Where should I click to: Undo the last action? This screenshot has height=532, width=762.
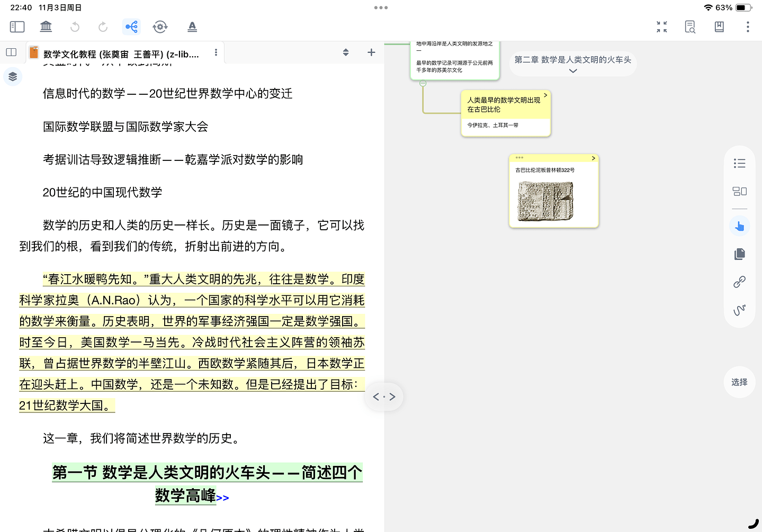coord(75,26)
